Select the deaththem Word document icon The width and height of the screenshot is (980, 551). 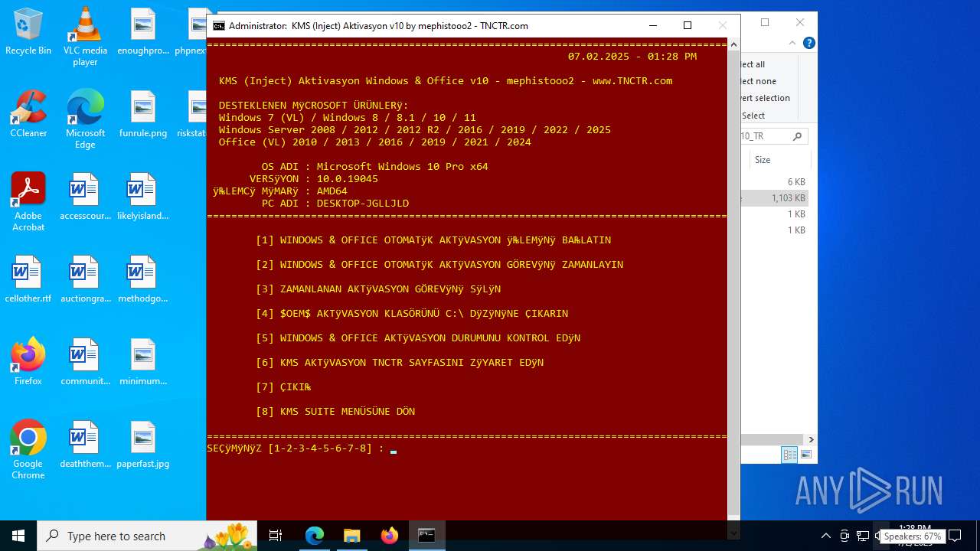(x=85, y=445)
